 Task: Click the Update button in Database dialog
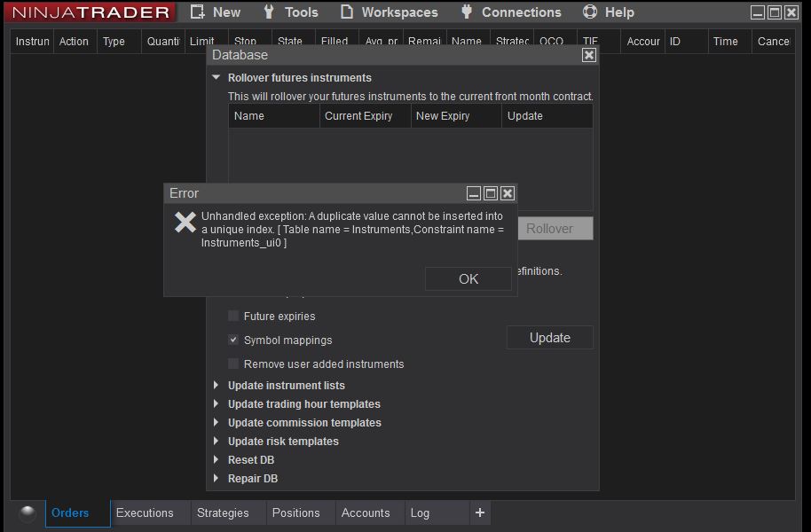point(550,338)
